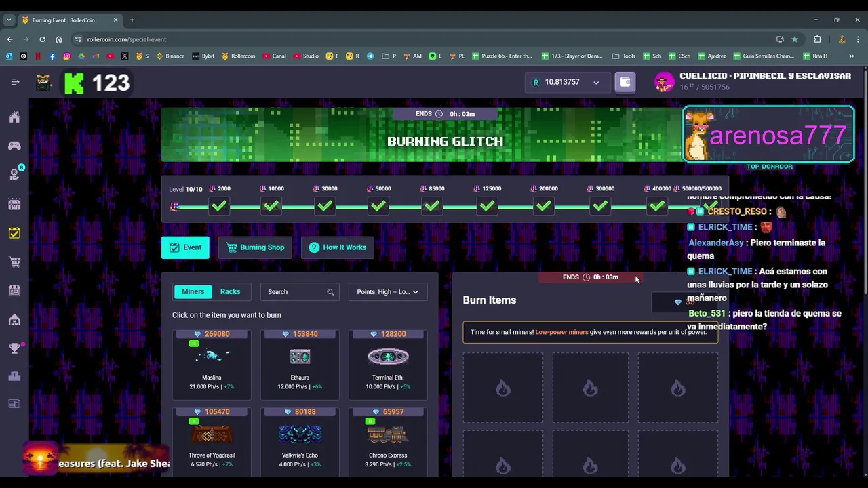Open the marketplace stall sidebar icon
868x488 pixels.
pos(14,290)
